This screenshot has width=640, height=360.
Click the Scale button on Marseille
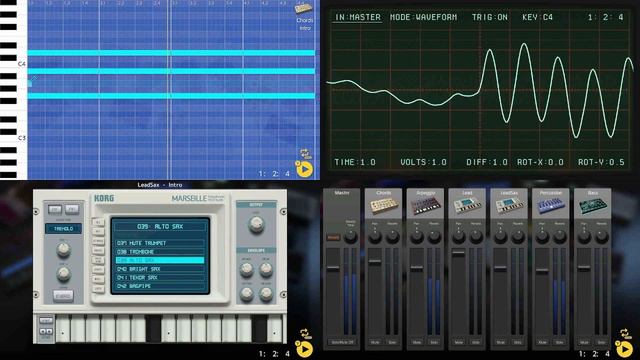[x=63, y=296]
